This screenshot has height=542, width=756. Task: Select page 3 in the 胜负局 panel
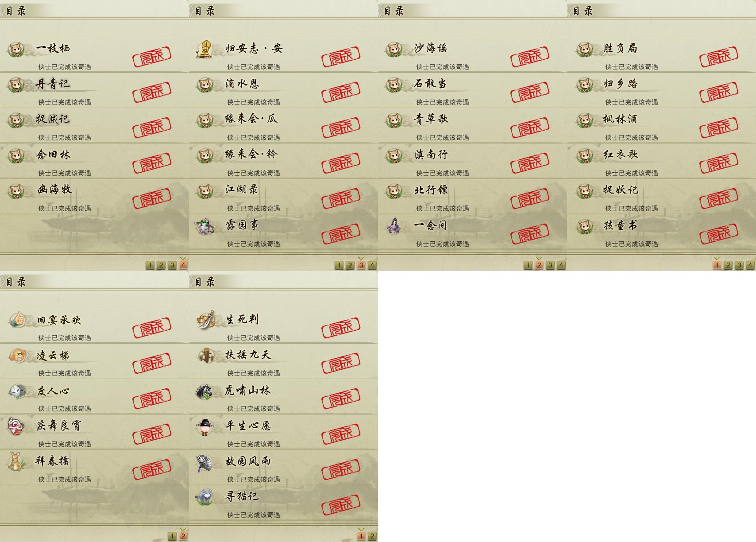(739, 265)
